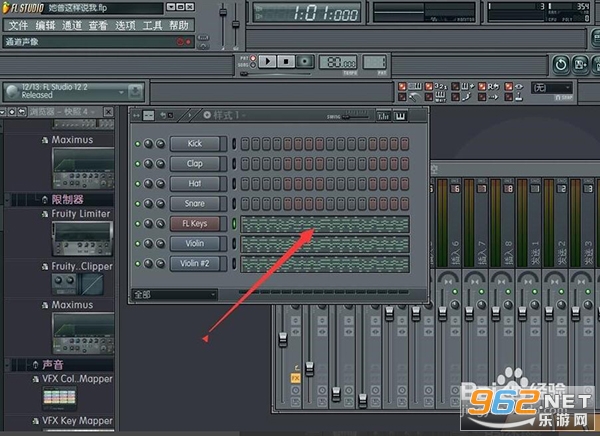Screen dimensions: 600x436
Task: Open the 选项 menu
Action: coord(126,25)
